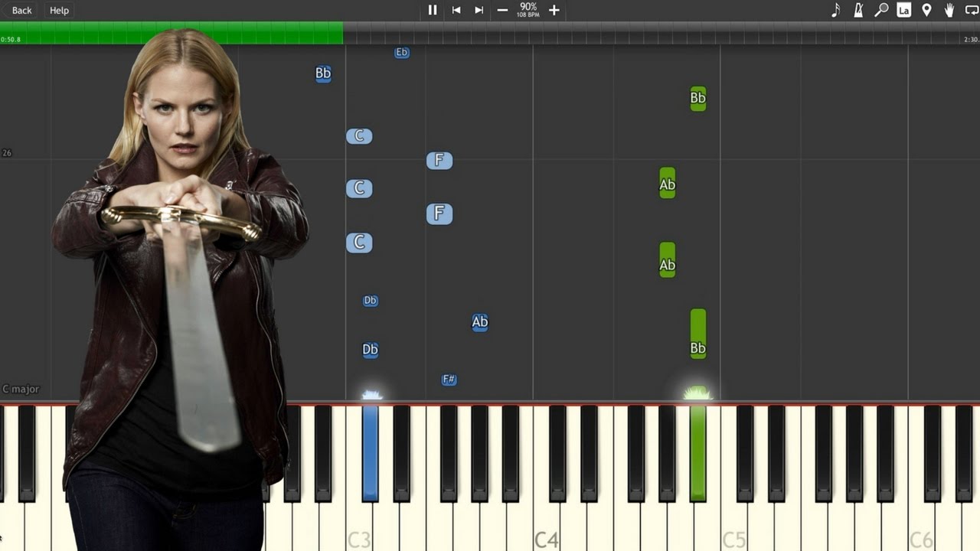Toggle the La note labels option
This screenshot has width=980, height=551.
tap(904, 10)
